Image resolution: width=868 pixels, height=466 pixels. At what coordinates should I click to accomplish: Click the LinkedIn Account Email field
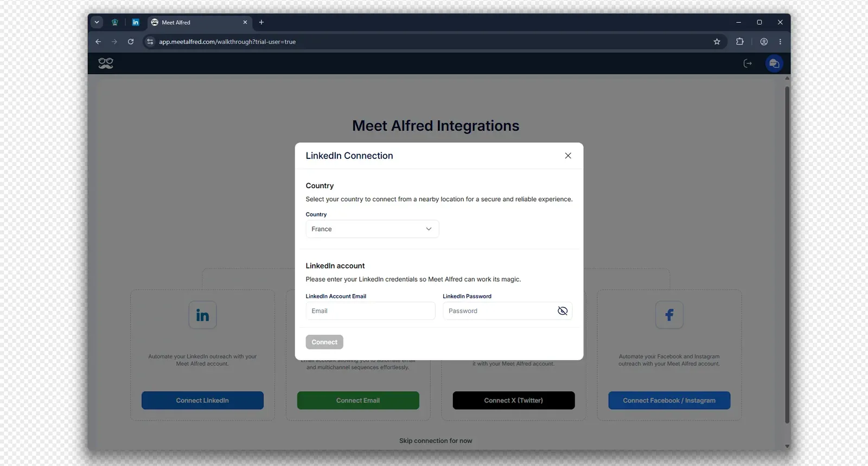(x=371, y=311)
